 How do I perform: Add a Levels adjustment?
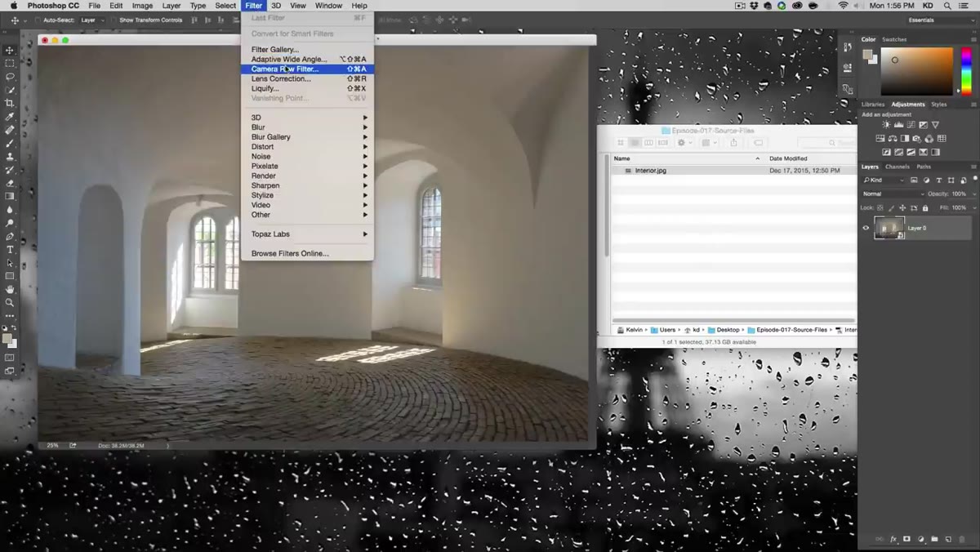(899, 125)
